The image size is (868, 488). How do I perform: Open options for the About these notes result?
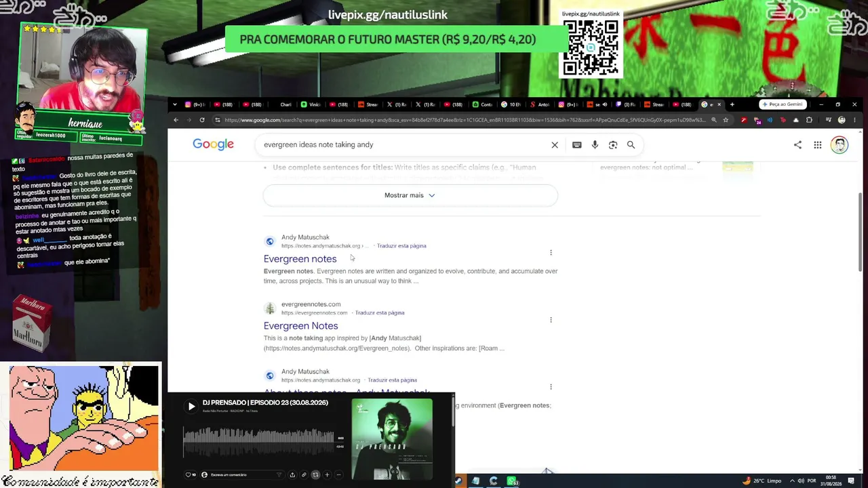551,387
